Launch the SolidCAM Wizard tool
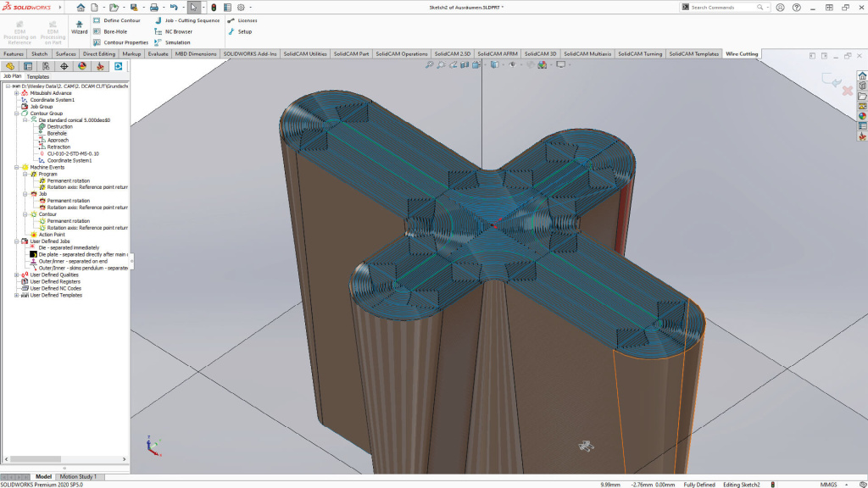Image resolution: width=868 pixels, height=488 pixels. click(79, 27)
